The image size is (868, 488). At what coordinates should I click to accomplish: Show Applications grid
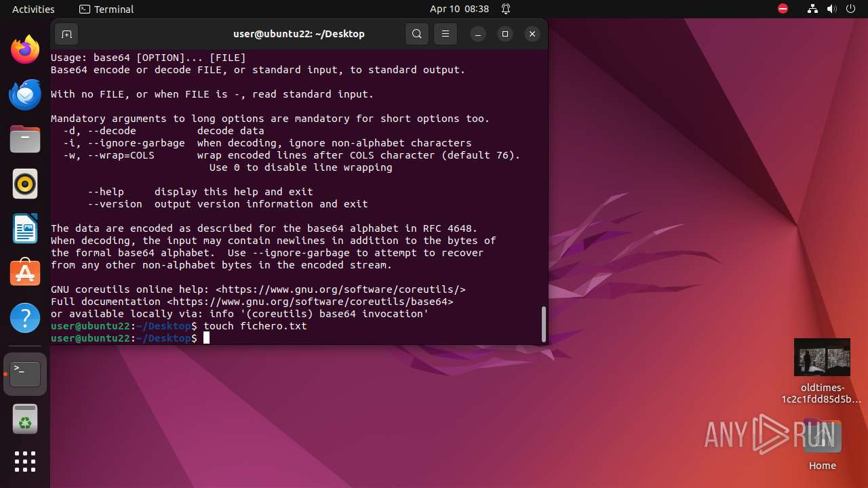tap(25, 462)
